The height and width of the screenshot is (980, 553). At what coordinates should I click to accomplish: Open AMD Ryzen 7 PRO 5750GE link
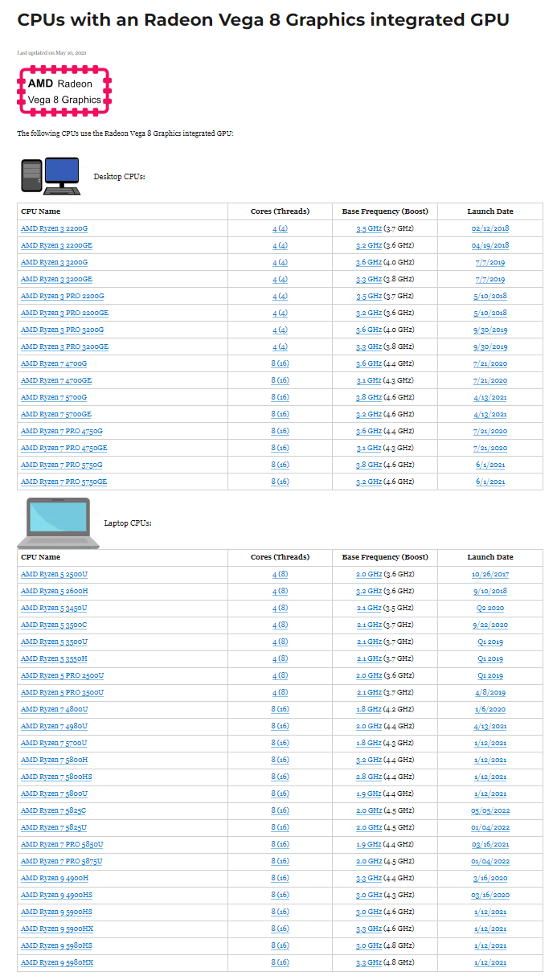click(64, 482)
